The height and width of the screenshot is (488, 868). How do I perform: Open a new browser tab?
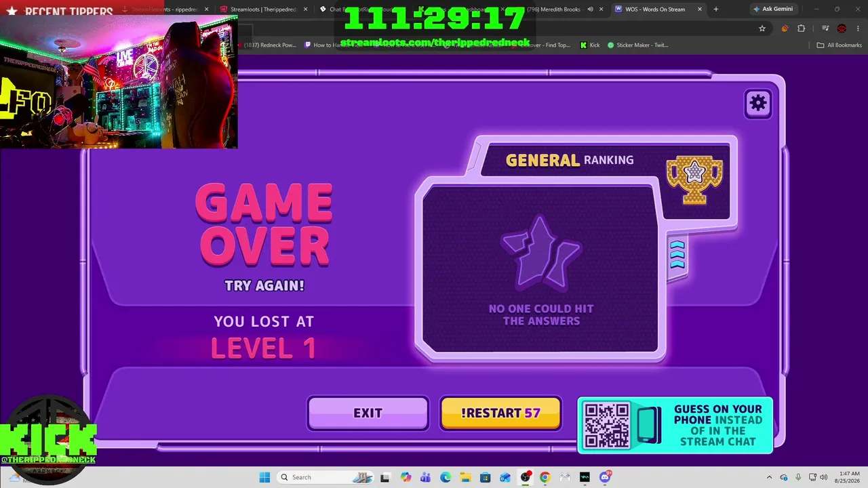pyautogui.click(x=715, y=9)
